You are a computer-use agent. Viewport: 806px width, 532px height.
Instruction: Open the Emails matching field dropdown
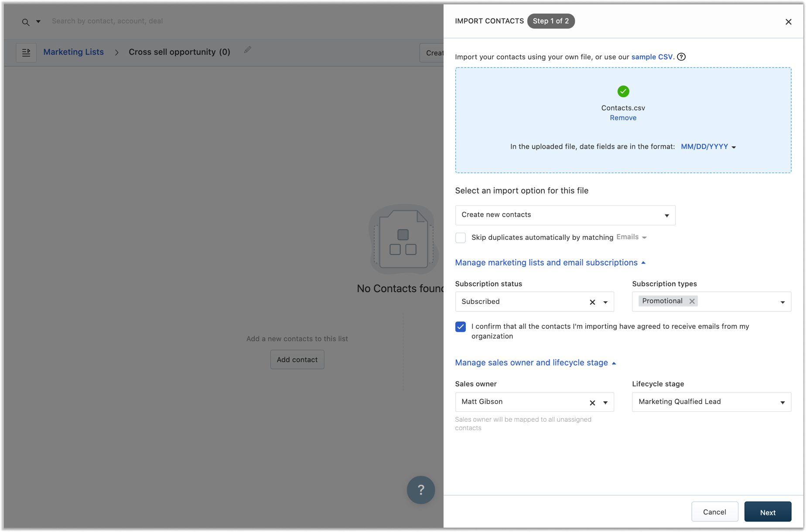coord(632,237)
